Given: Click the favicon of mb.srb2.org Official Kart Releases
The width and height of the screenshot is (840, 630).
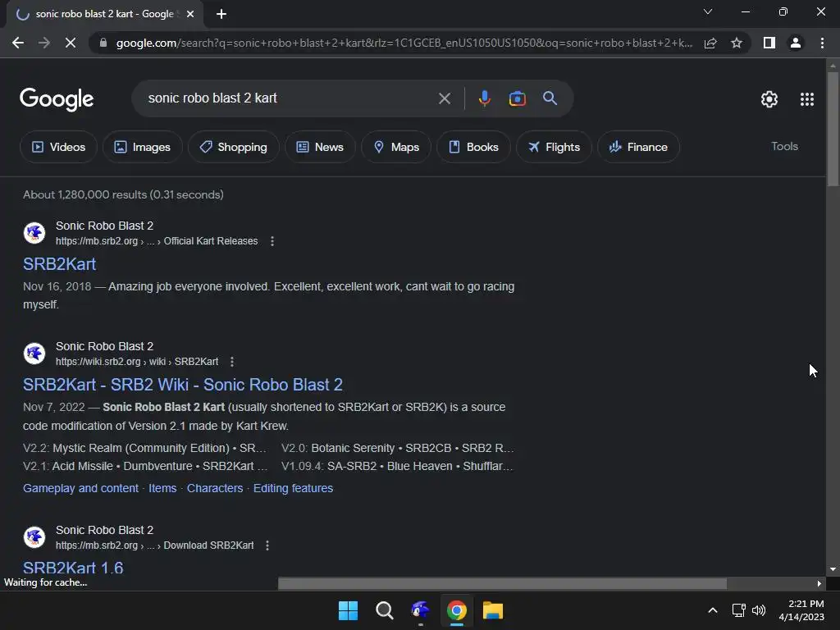Looking at the screenshot, I should [34, 233].
